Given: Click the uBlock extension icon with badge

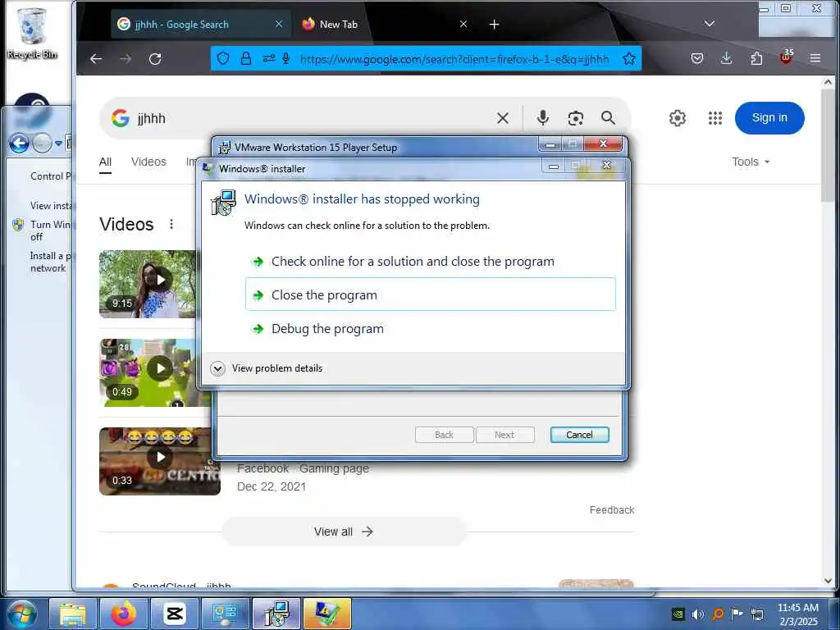Looking at the screenshot, I should 786,57.
